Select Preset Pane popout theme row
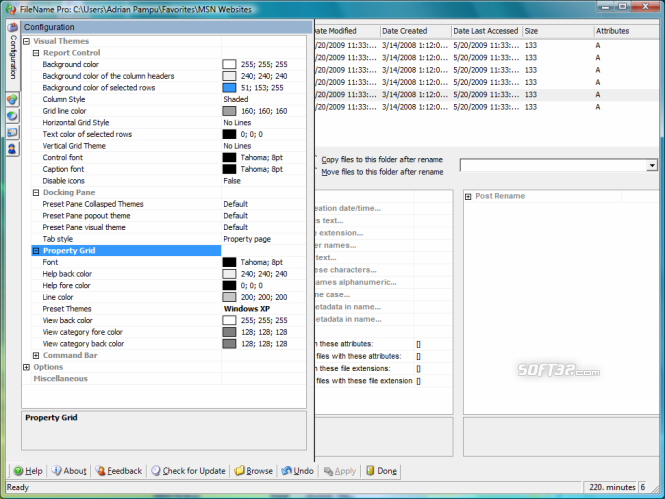 click(x=168, y=216)
